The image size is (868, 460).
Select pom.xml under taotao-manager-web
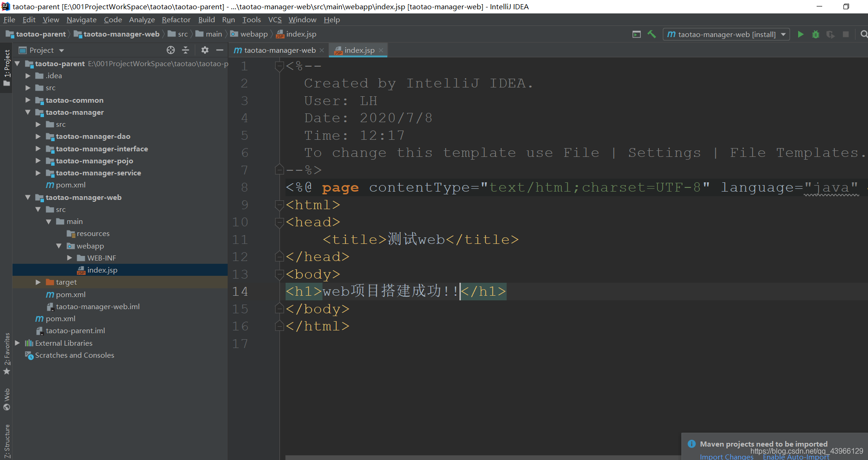pyautogui.click(x=66, y=294)
